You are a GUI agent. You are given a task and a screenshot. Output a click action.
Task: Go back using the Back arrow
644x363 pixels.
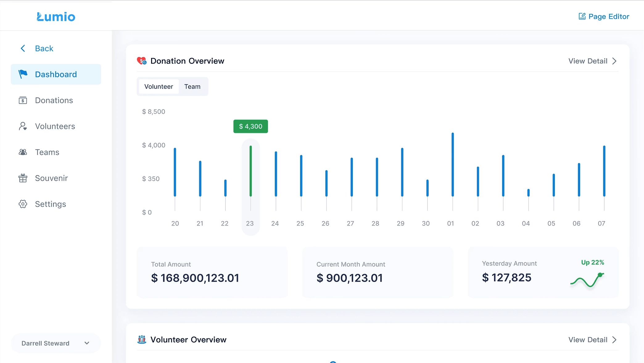[23, 48]
